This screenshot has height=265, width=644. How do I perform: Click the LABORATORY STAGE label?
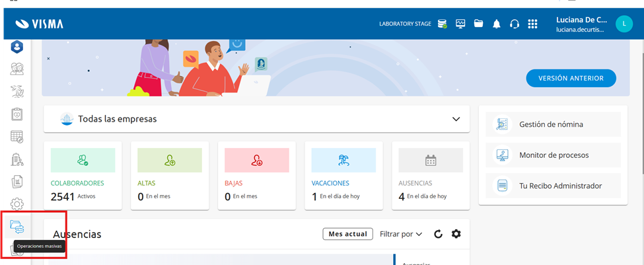point(405,24)
